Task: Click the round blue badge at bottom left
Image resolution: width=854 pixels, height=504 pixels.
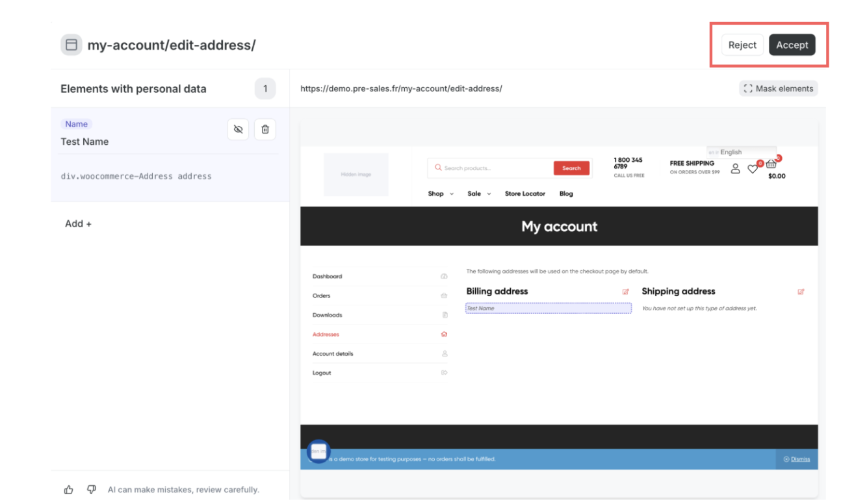Action: pyautogui.click(x=318, y=452)
